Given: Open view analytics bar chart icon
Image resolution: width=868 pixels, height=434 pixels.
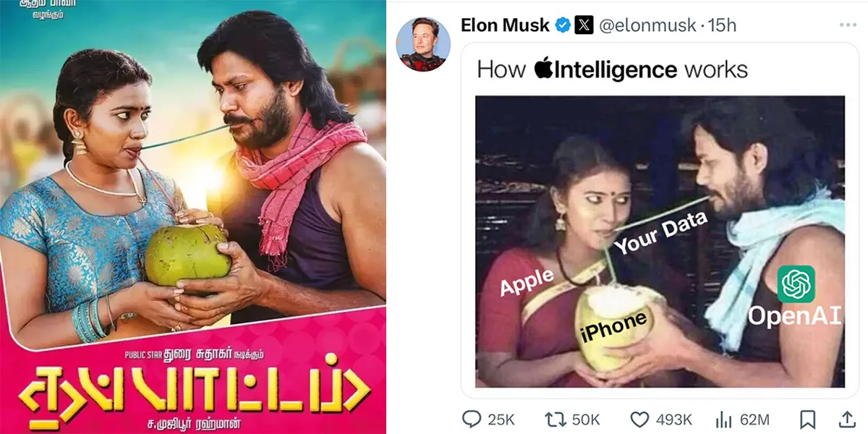Looking at the screenshot, I should 724,419.
